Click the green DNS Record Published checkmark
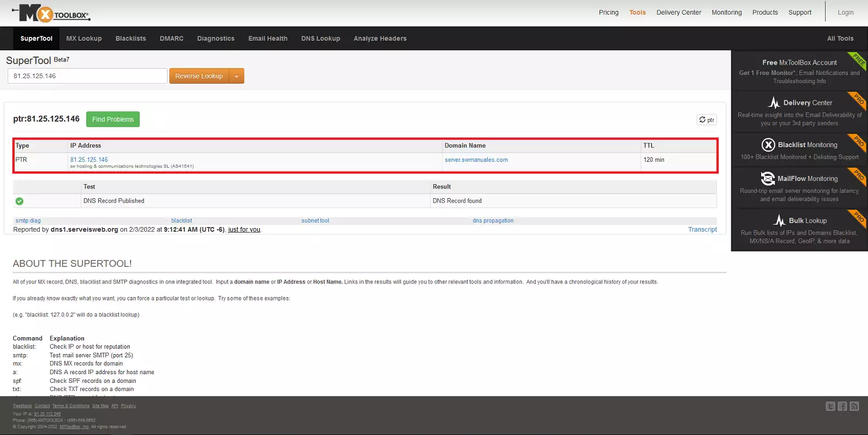 click(20, 201)
